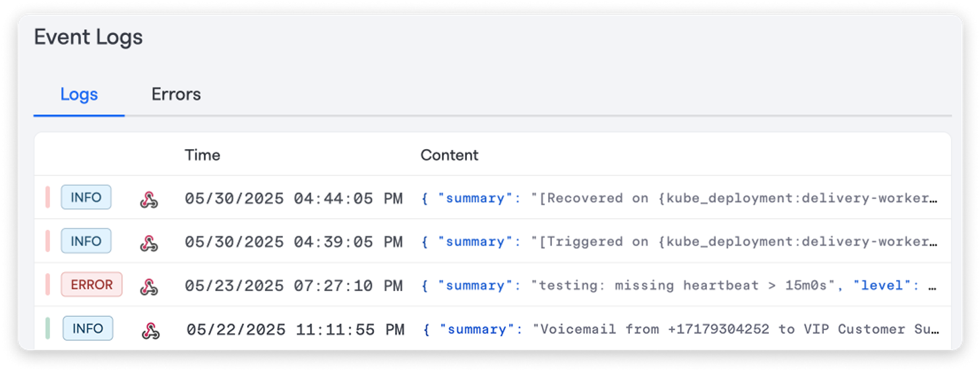Click webhook icon in 04:39:05 PM row
This screenshot has width=980, height=371.
coord(149,243)
